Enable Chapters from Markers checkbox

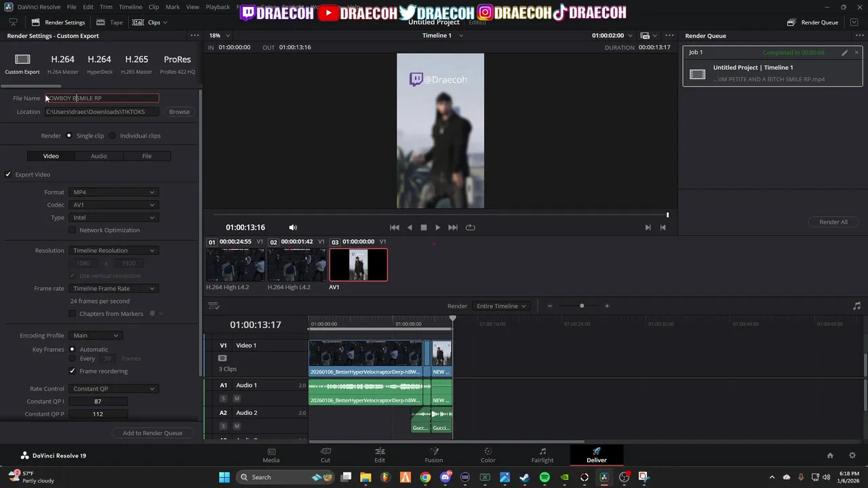tap(73, 314)
